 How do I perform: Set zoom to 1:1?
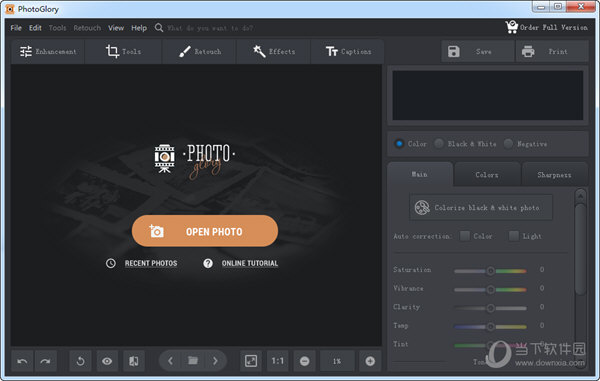coord(278,361)
